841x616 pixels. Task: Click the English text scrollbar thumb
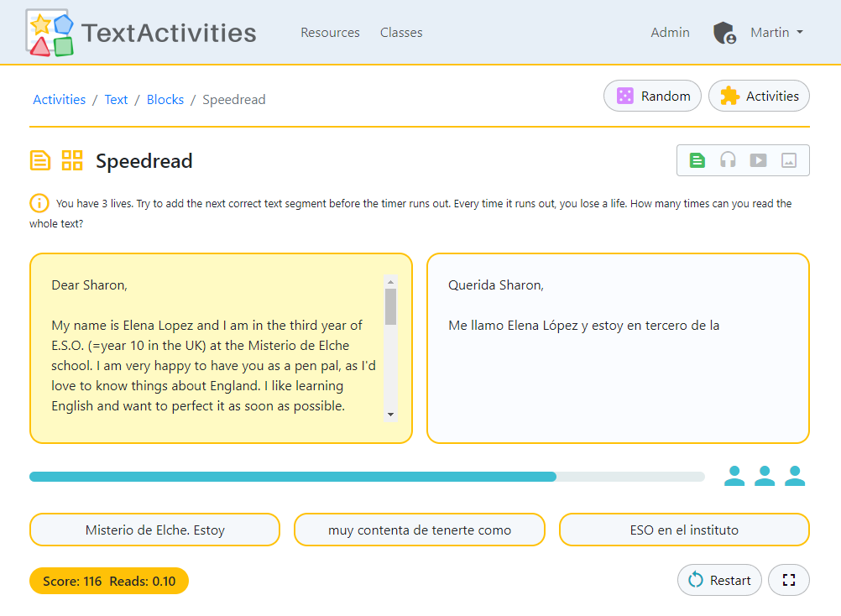point(390,306)
